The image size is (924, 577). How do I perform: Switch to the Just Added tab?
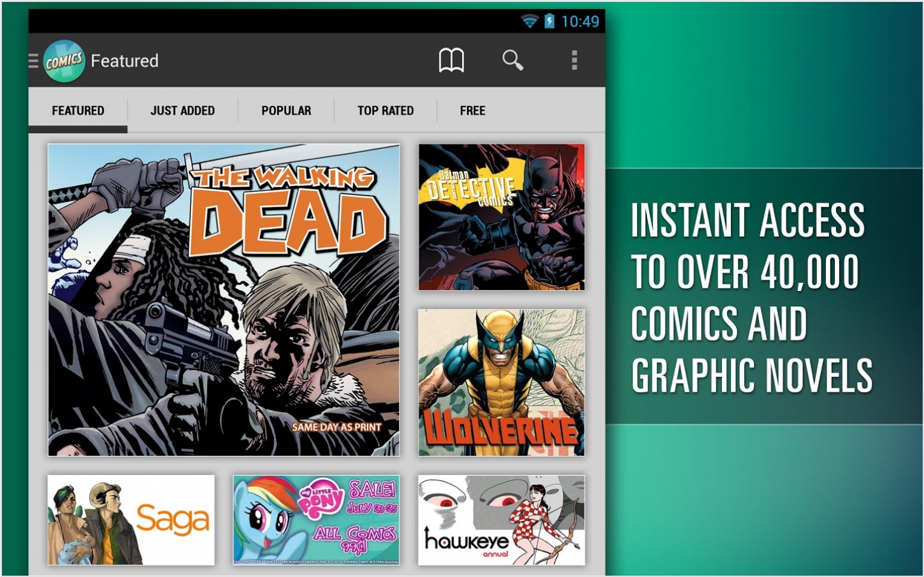182,111
